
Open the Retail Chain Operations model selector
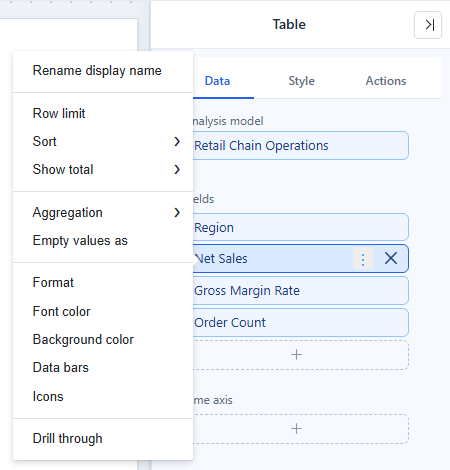(x=301, y=146)
